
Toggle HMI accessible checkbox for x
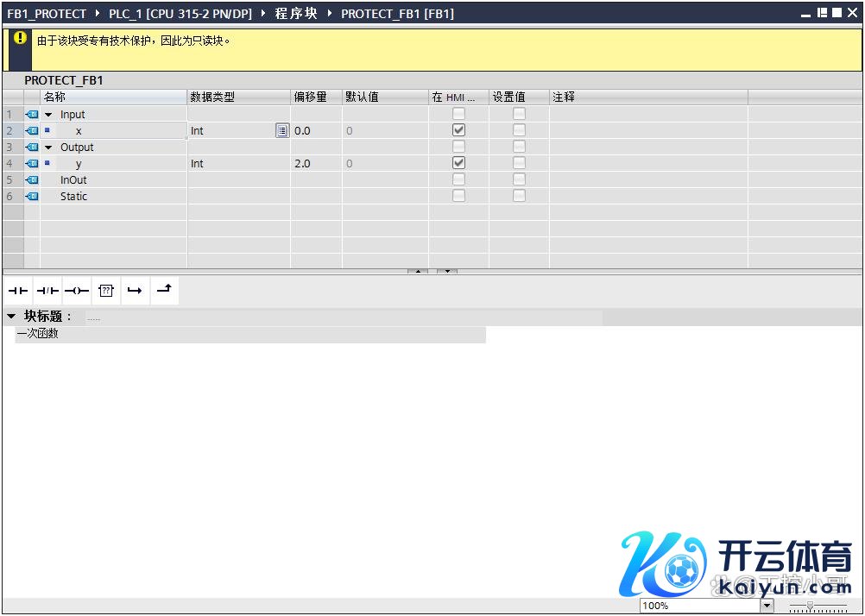tap(459, 130)
